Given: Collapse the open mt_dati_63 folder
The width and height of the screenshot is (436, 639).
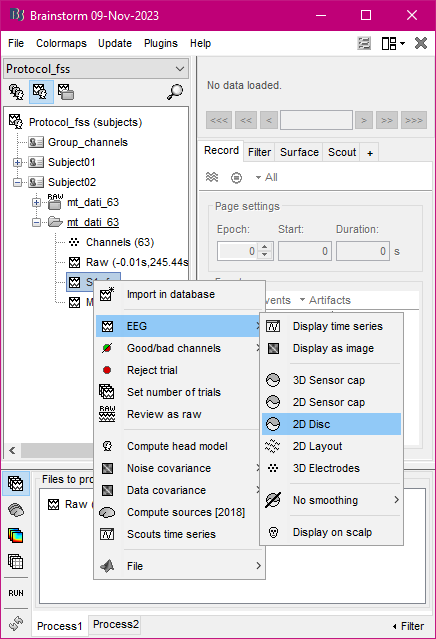Looking at the screenshot, I should 37,222.
